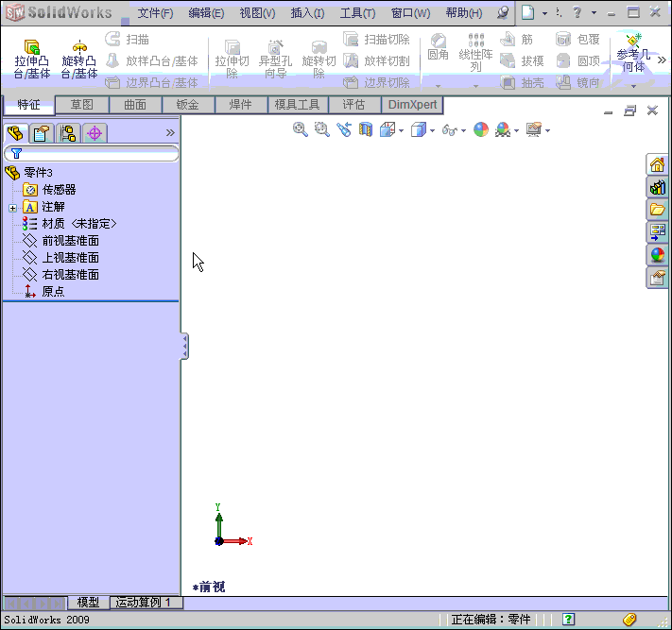The width and height of the screenshot is (672, 630).
Task: Select the 镜向 mirror tool
Action: pos(577,82)
